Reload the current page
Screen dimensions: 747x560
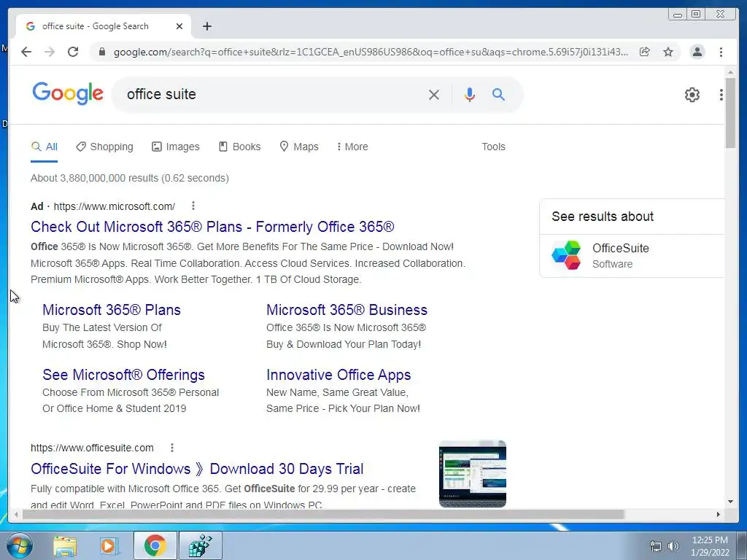73,52
